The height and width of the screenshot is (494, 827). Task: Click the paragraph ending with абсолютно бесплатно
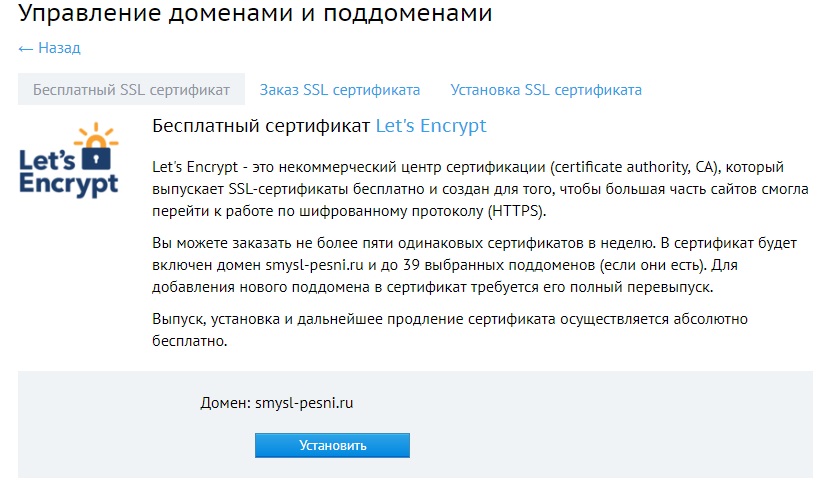pyautogui.click(x=450, y=330)
